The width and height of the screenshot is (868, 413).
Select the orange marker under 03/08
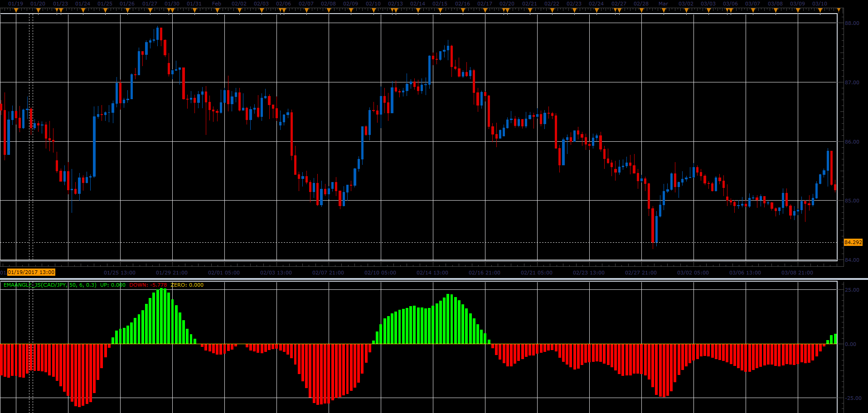775,10
